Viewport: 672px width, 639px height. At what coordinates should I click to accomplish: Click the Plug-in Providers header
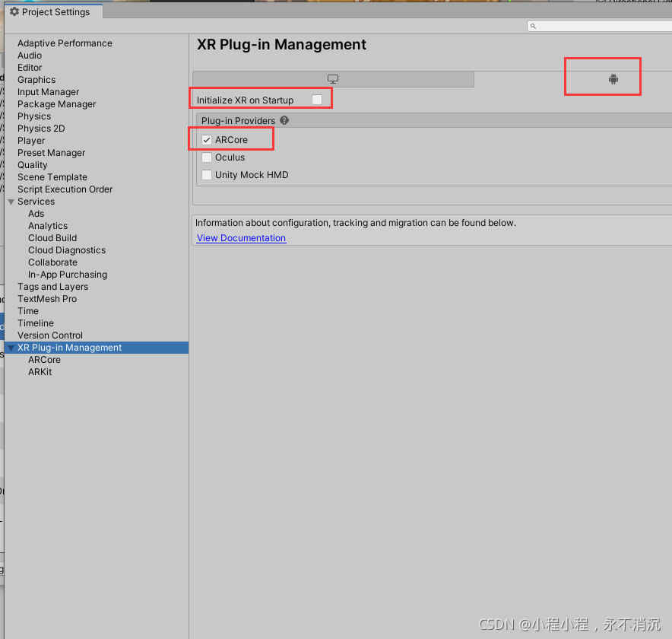(x=238, y=120)
